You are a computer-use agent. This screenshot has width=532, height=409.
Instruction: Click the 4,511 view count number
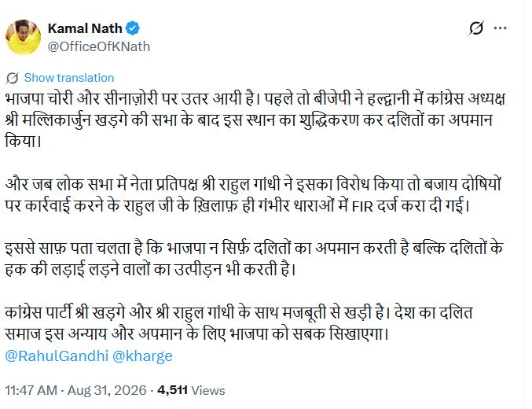[x=172, y=390]
